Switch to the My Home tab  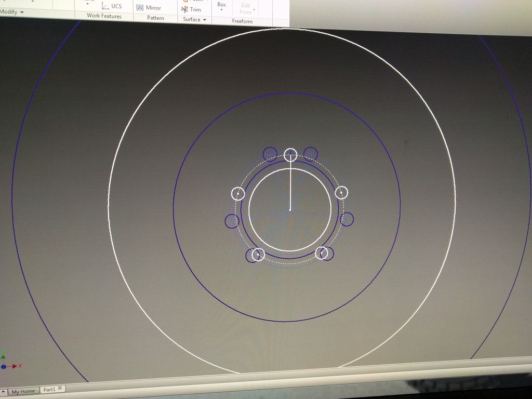tap(23, 391)
